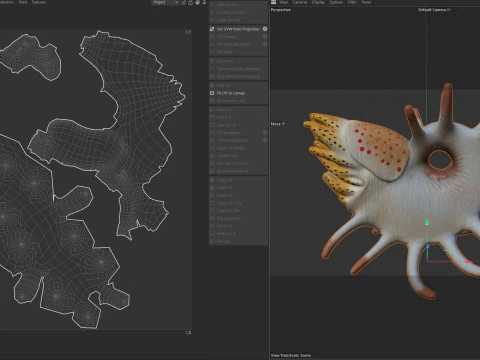Viewport: 480px width, 360px height.
Task: Select the Add UV Pins entry
Action: coord(227,5)
